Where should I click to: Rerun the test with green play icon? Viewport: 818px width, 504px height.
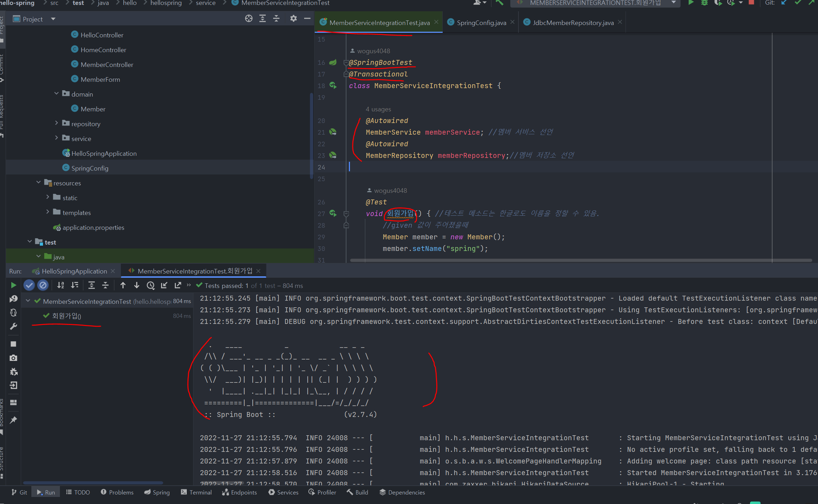click(x=13, y=285)
